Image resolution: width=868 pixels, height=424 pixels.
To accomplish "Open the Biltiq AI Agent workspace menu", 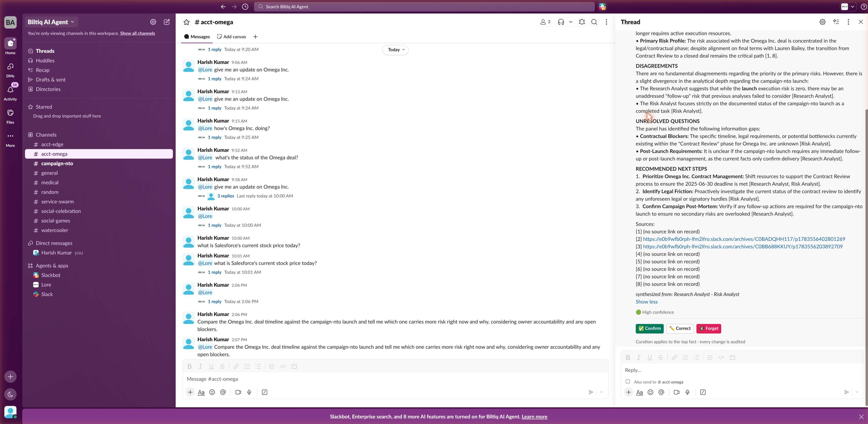I will click(x=51, y=22).
